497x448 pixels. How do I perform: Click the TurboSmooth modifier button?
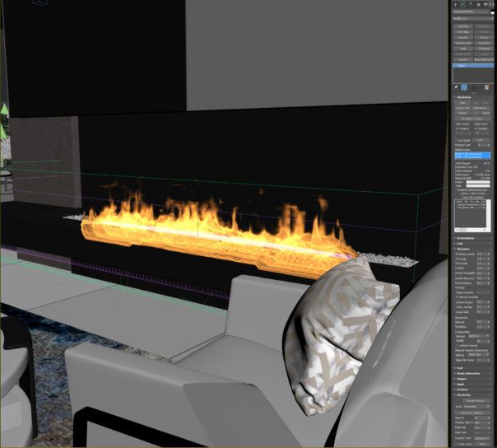pos(463,43)
